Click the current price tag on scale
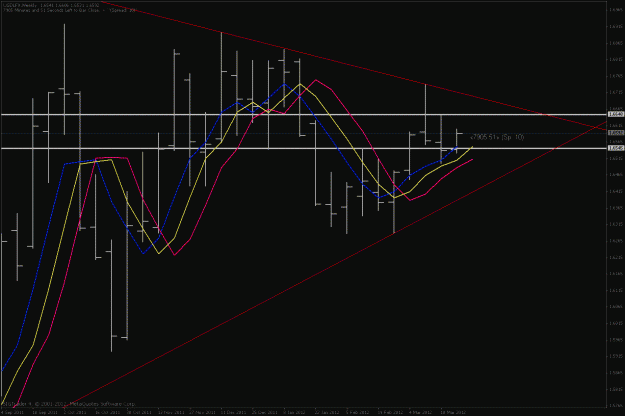625x416 pixels. point(616,133)
